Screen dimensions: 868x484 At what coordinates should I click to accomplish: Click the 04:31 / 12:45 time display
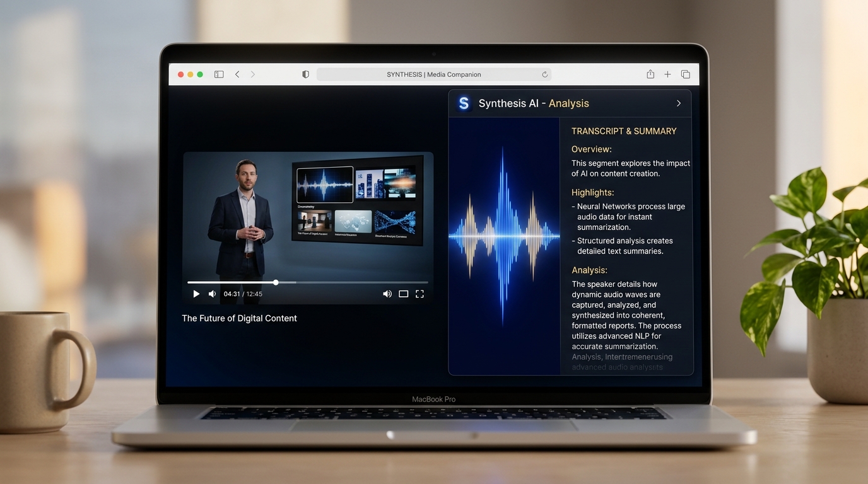(243, 294)
